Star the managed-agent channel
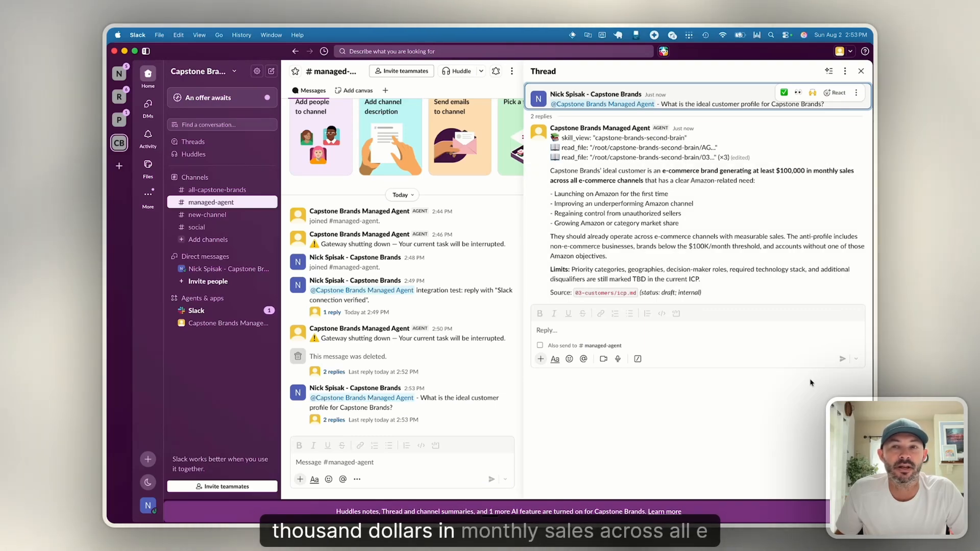980x551 pixels. tap(295, 71)
